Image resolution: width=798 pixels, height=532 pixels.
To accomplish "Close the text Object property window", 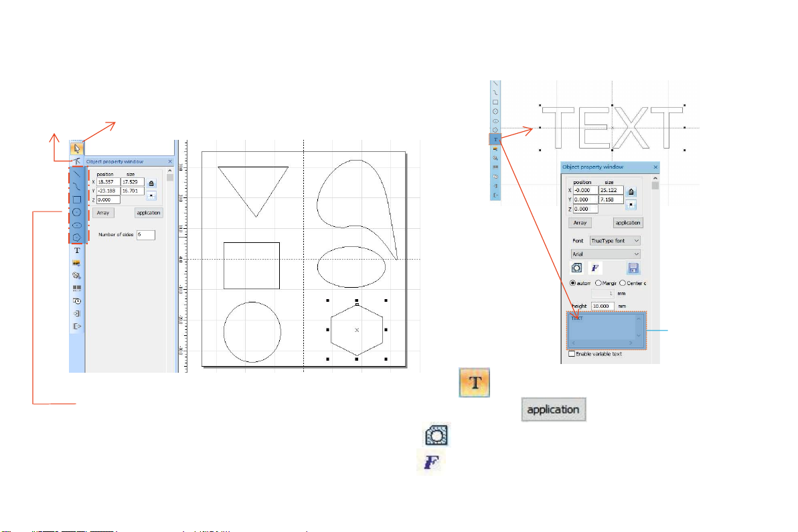I will (x=655, y=167).
